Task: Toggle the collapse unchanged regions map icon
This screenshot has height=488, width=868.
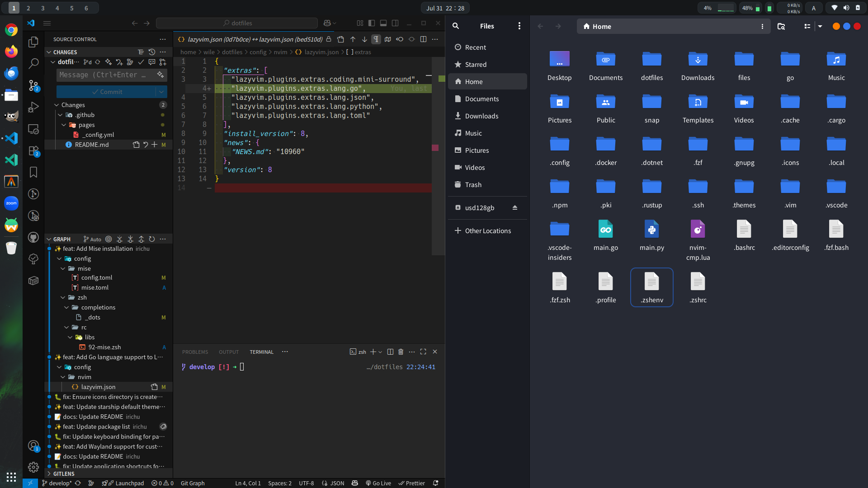Action: (388, 39)
